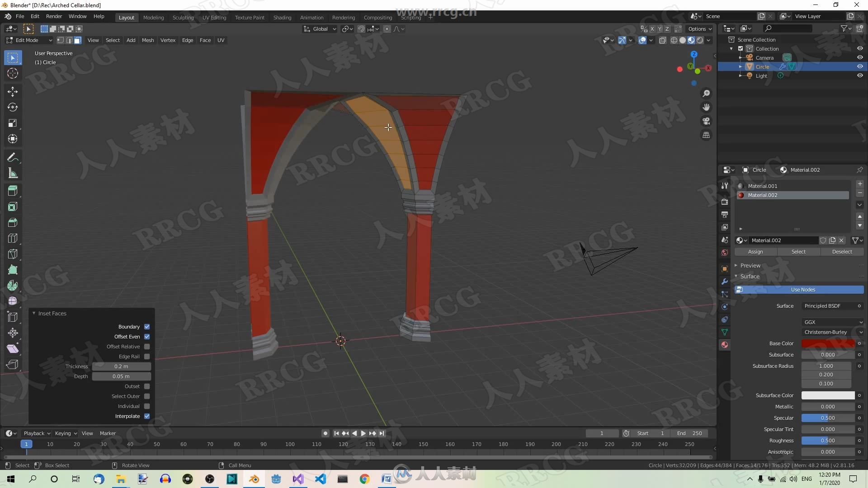This screenshot has height=488, width=868.
Task: Select the Annotate tool
Action: pyautogui.click(x=13, y=157)
